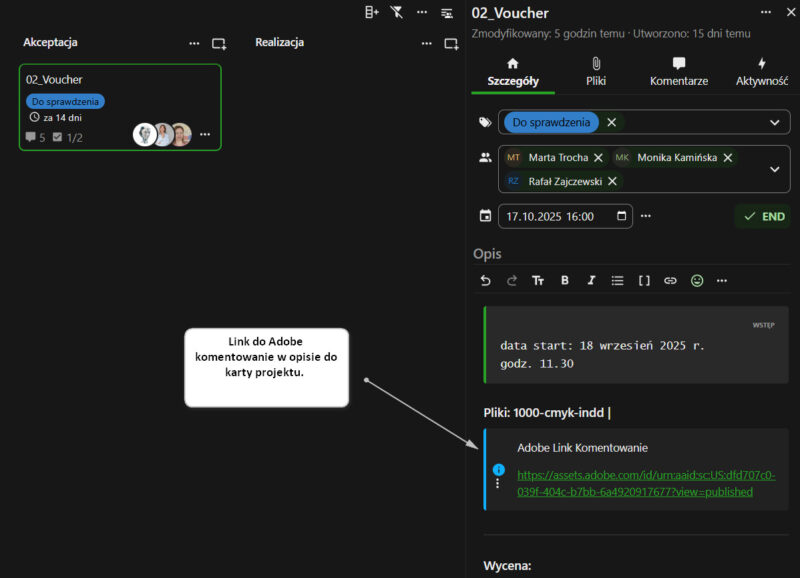Expand the tags dropdown
800x578 pixels.
[774, 122]
